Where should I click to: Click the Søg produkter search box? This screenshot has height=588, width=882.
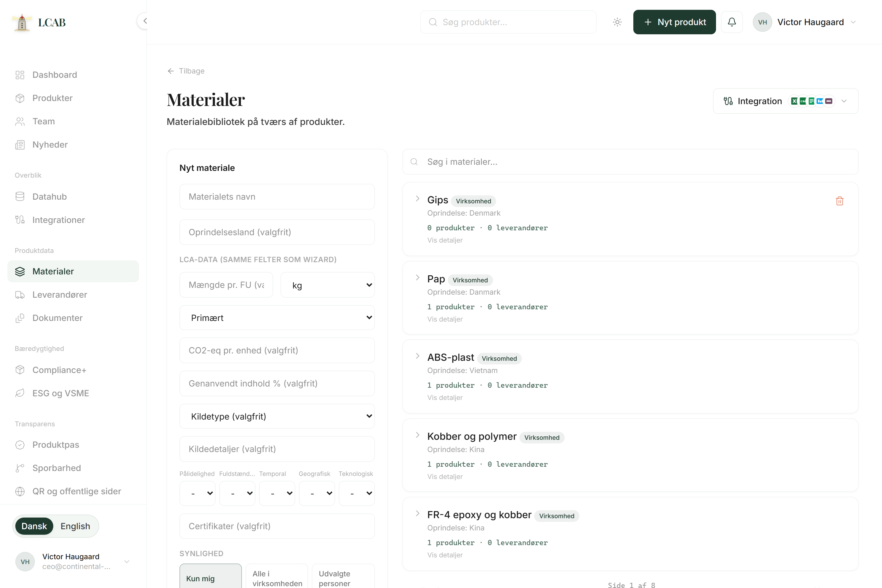508,22
